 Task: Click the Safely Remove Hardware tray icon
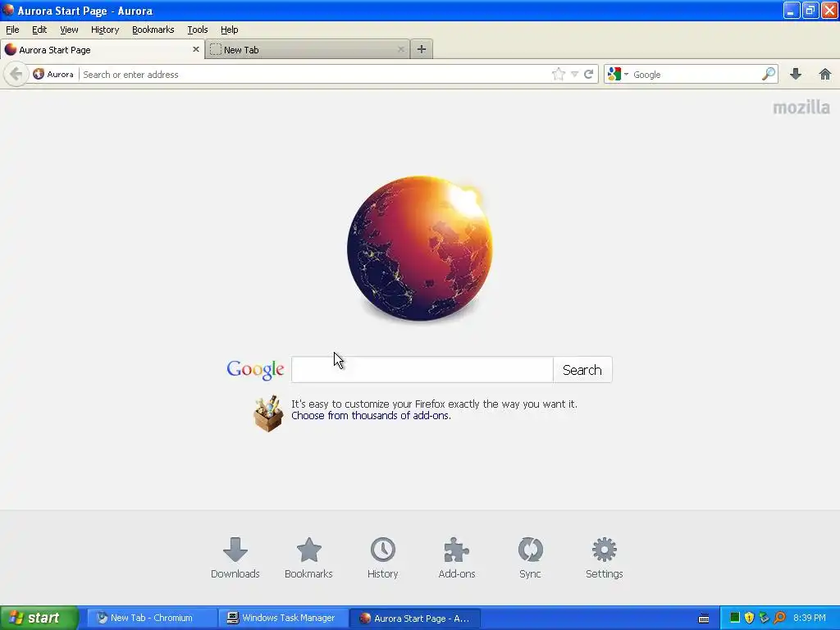764,618
